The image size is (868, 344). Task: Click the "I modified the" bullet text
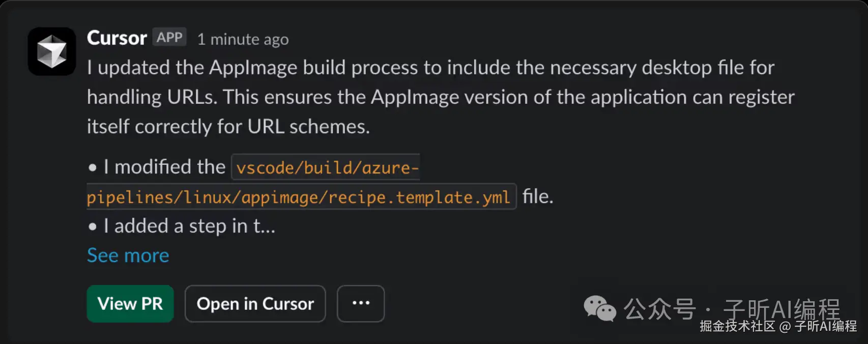164,167
